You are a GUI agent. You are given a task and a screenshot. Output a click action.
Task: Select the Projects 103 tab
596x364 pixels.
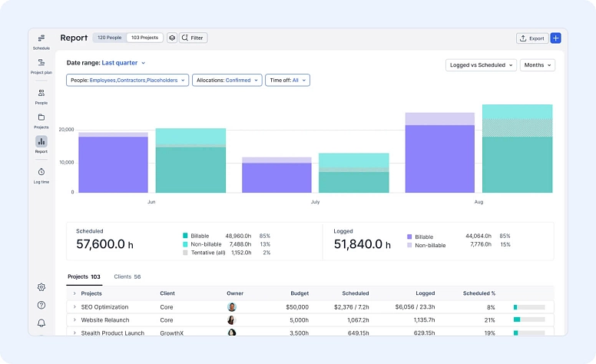click(84, 276)
